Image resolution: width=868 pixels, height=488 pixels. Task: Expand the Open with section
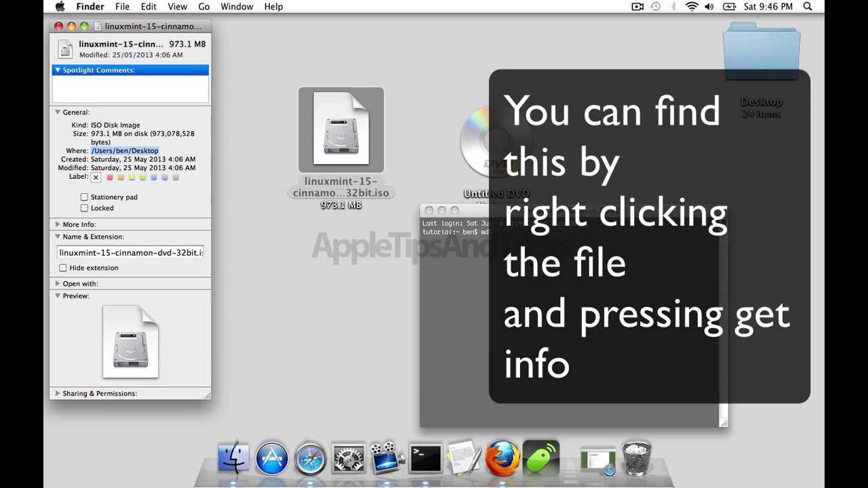[58, 284]
